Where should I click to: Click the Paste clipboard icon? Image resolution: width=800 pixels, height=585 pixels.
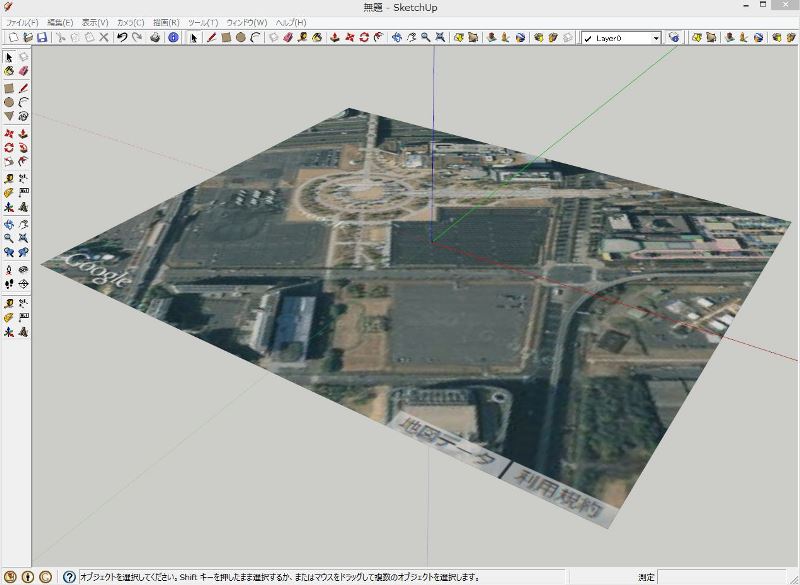tap(89, 38)
